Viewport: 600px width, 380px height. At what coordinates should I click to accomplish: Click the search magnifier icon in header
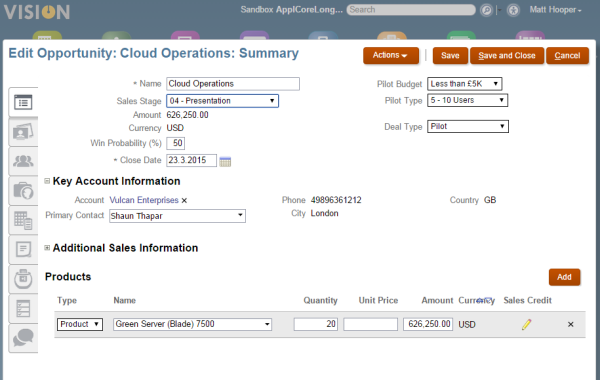pyautogui.click(x=486, y=10)
